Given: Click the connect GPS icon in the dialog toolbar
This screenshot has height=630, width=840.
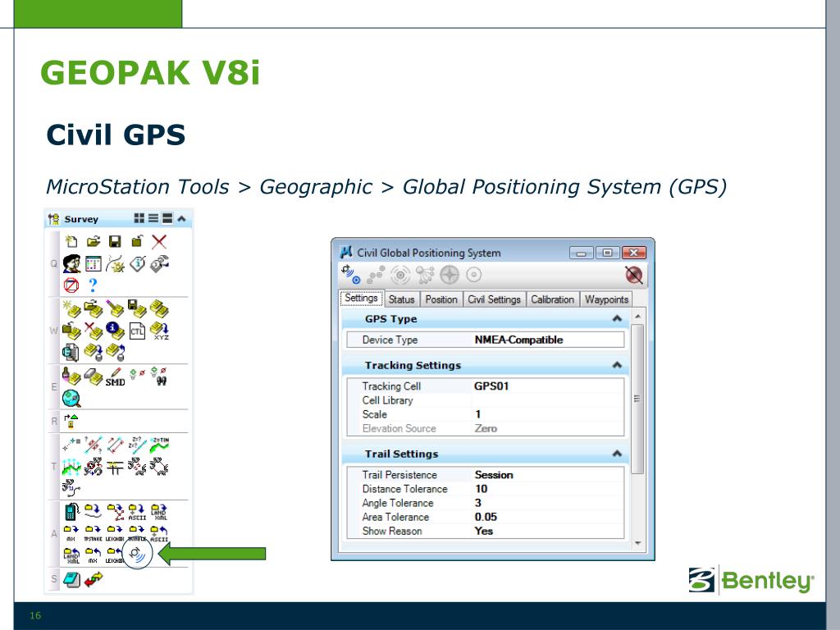Looking at the screenshot, I should pos(351,275).
